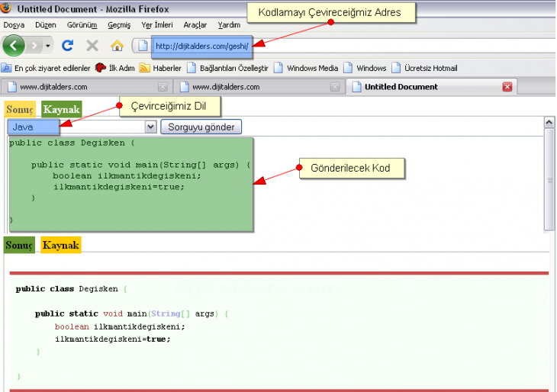
Task: Click the Windows bookmark
Action: click(x=365, y=68)
